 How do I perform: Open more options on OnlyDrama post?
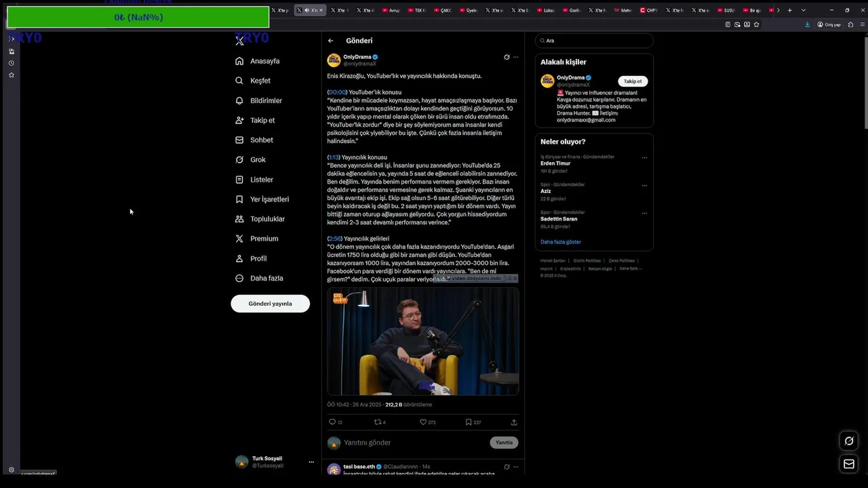click(515, 57)
